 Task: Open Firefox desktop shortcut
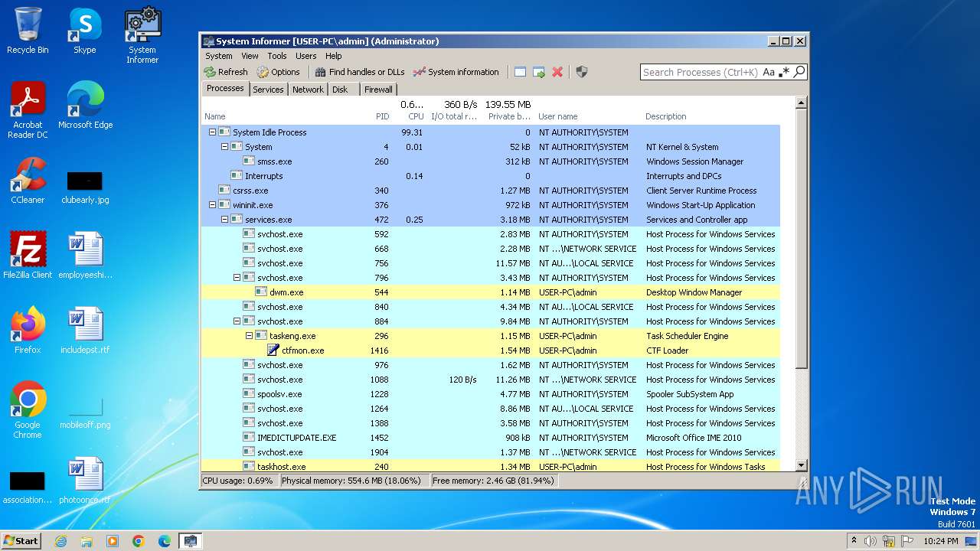coord(28,331)
